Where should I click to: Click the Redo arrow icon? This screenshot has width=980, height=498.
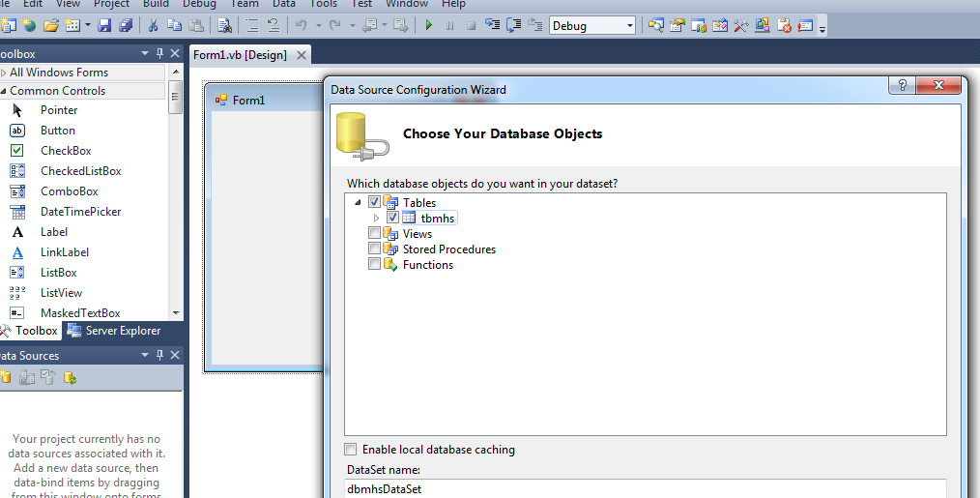pos(335,26)
